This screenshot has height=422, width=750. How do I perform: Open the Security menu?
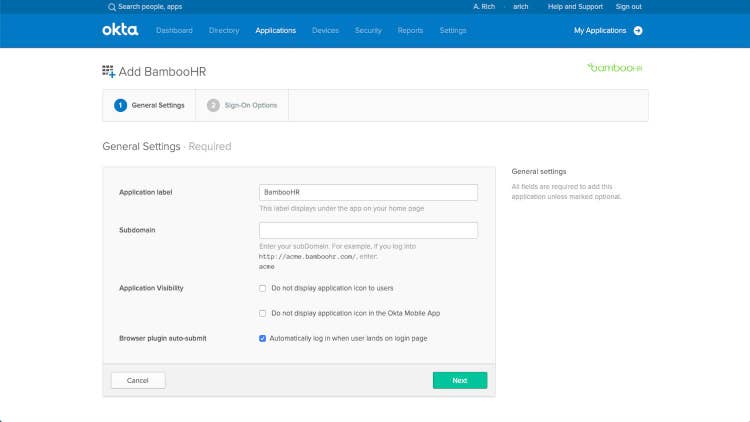[368, 31]
